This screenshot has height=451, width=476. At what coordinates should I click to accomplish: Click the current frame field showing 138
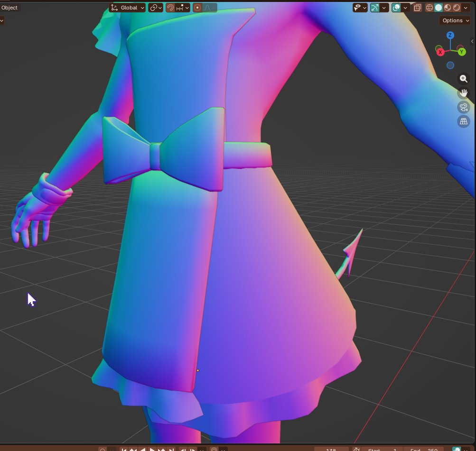click(x=331, y=449)
